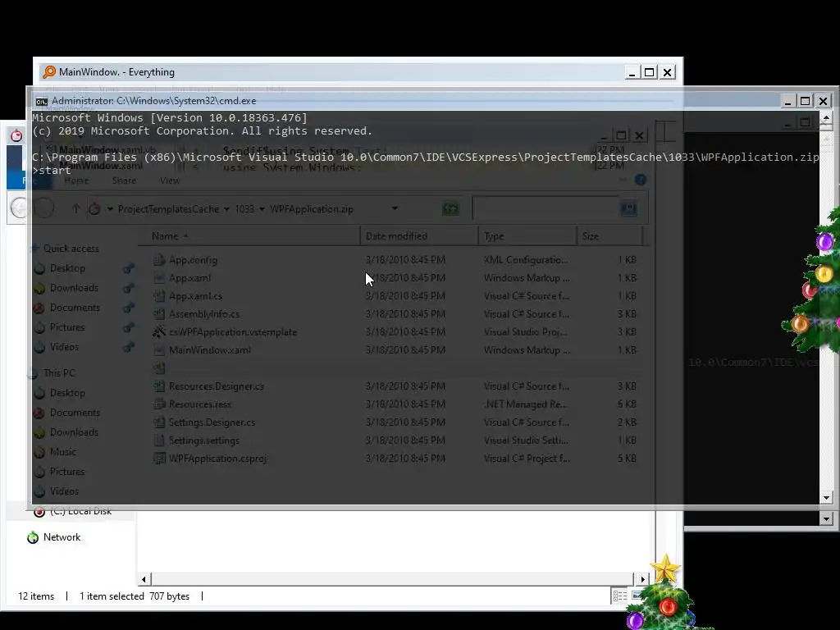Click the "start" command text in cmd window
Screen dimensions: 840x630
pos(55,171)
